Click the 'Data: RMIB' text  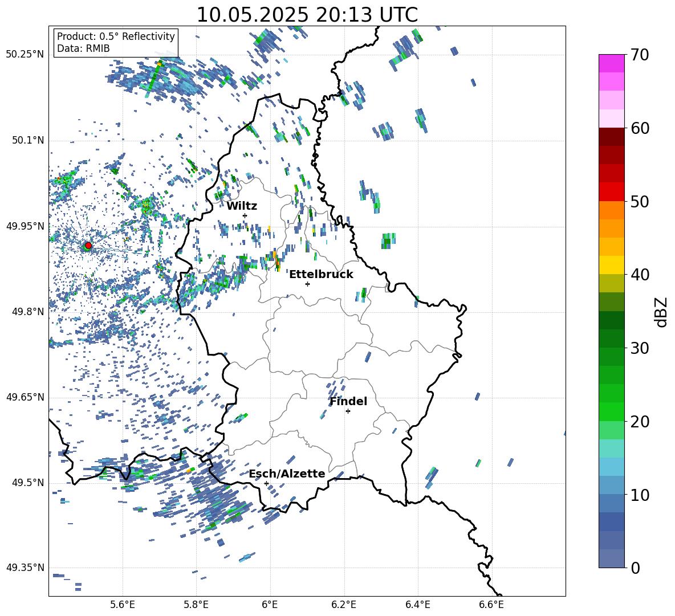click(83, 48)
